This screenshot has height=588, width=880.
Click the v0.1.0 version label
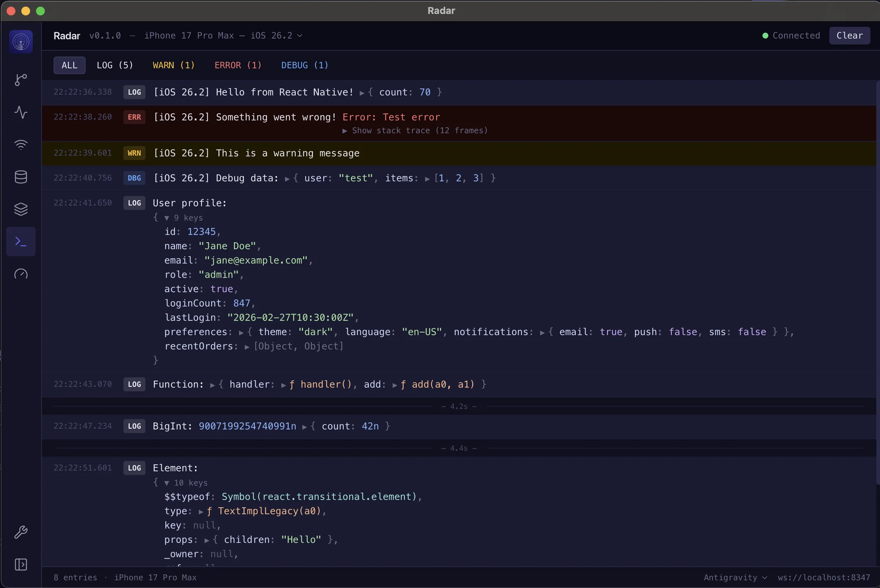tap(105, 36)
